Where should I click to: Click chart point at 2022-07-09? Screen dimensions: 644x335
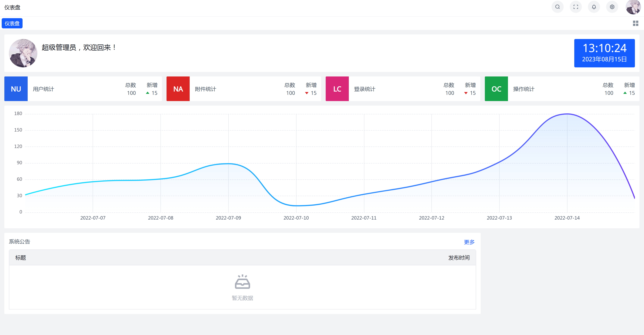click(x=228, y=164)
